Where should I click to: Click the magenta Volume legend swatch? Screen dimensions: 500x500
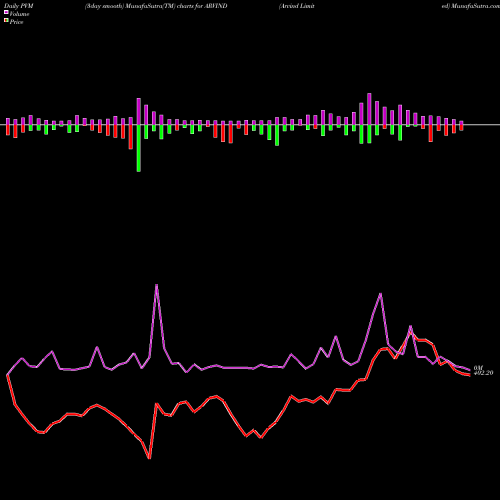click(x=6, y=13)
